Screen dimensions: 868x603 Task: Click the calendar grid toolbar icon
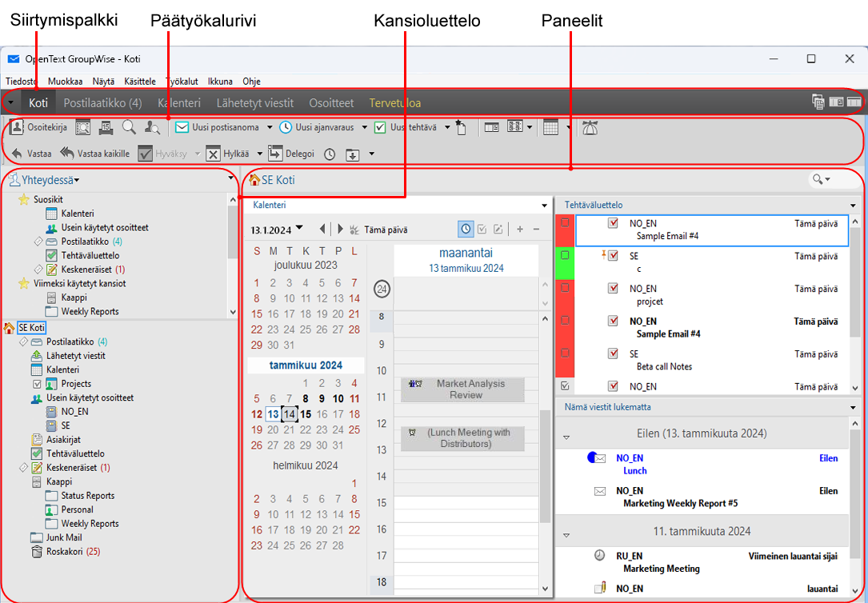(550, 127)
